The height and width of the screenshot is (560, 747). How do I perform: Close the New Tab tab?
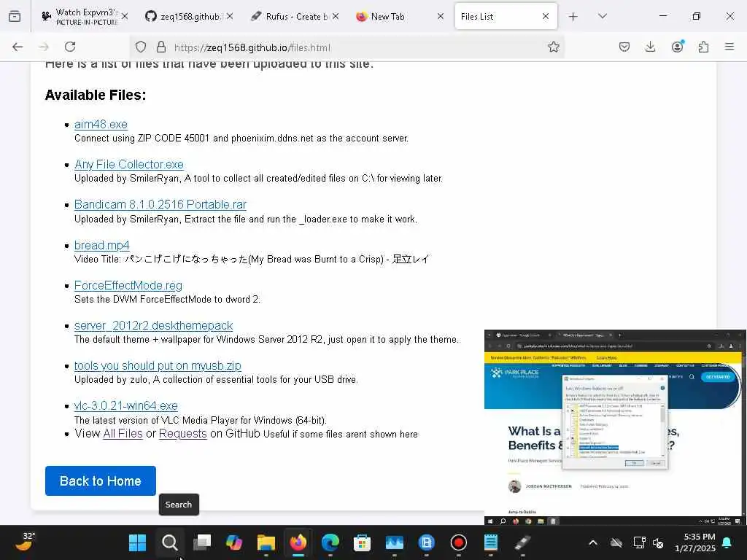tap(441, 16)
